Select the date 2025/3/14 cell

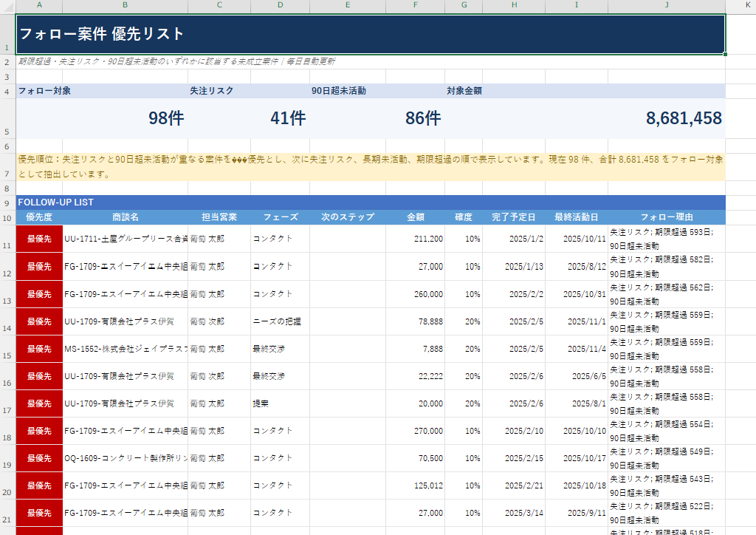click(514, 513)
